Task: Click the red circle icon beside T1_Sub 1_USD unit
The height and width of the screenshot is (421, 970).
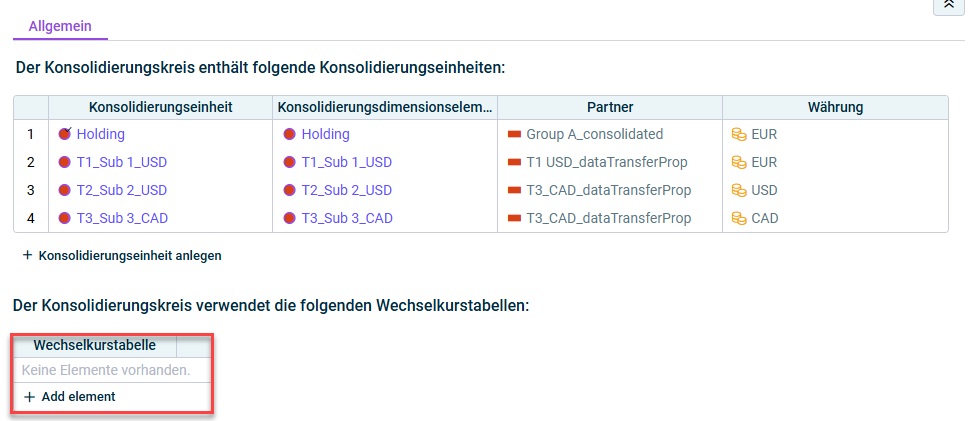Action: coord(64,163)
